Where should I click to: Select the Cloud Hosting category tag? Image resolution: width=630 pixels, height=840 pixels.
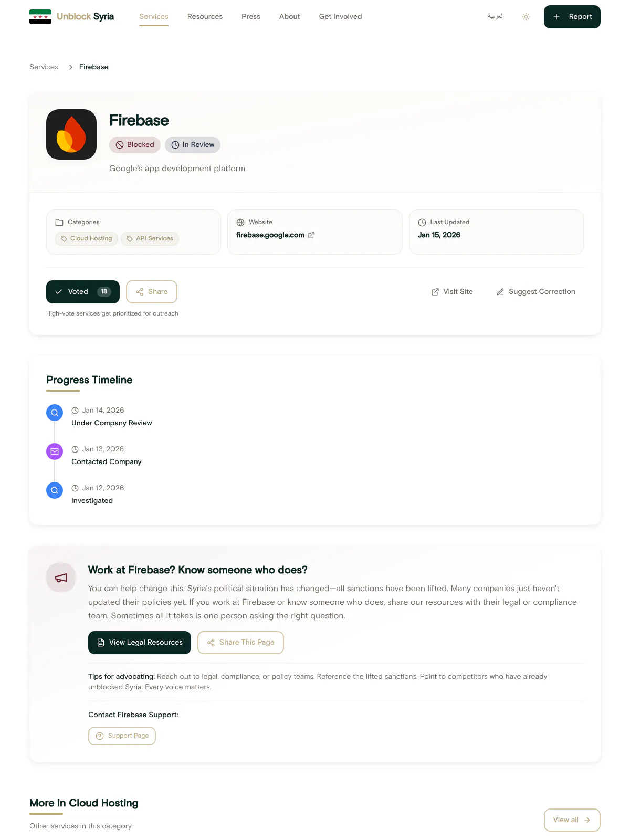[87, 239]
